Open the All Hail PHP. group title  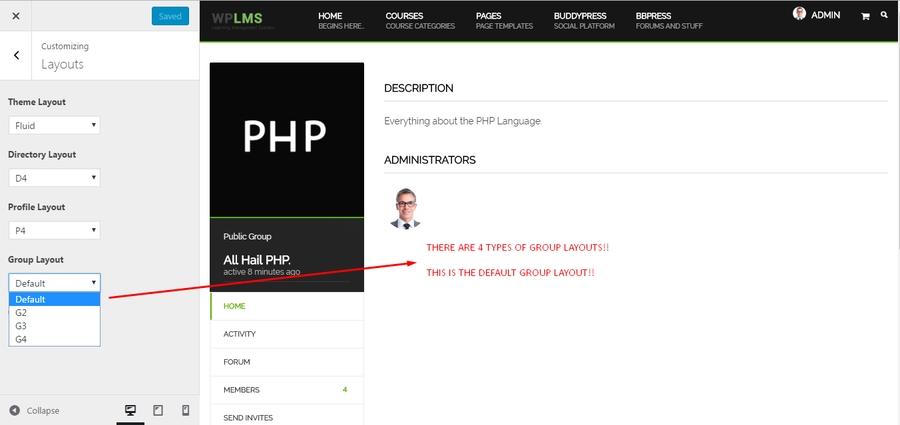click(257, 260)
